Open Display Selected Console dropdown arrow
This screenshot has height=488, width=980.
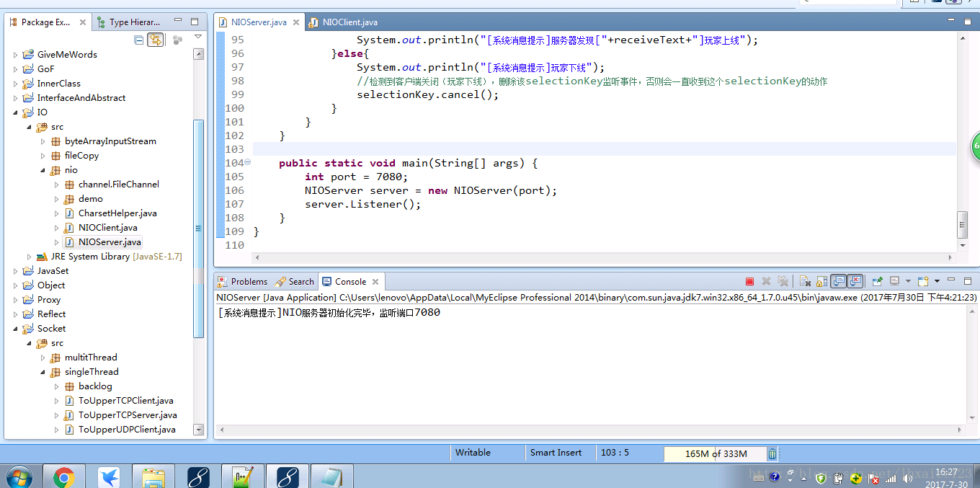908,281
